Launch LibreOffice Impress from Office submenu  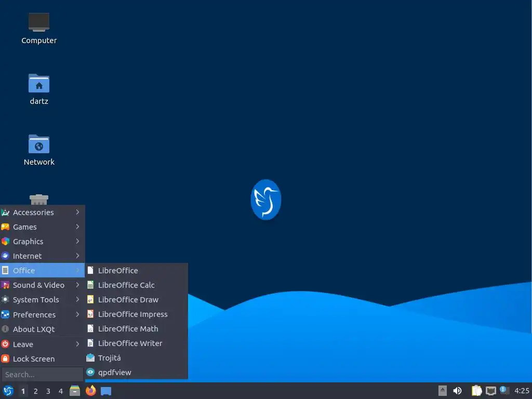click(x=137, y=314)
